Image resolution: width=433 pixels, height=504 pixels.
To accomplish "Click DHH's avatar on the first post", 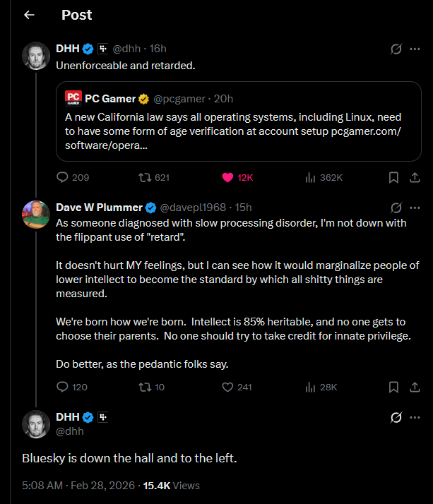I will [x=35, y=56].
